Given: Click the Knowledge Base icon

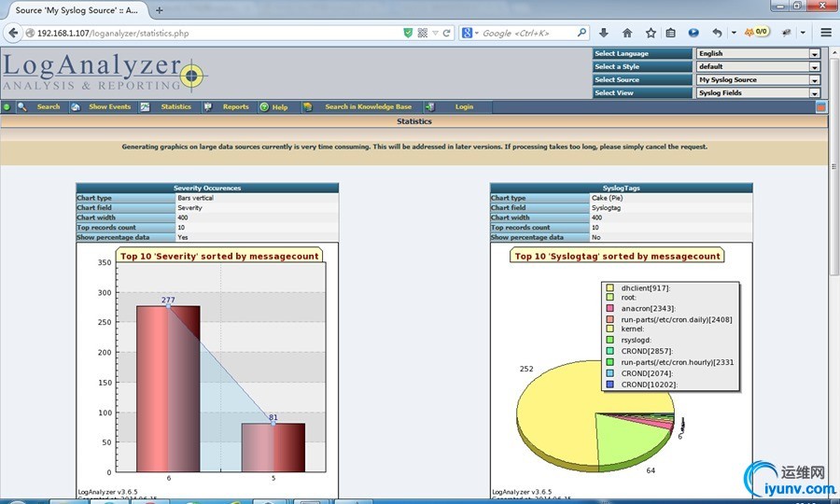Looking at the screenshot, I should (307, 106).
